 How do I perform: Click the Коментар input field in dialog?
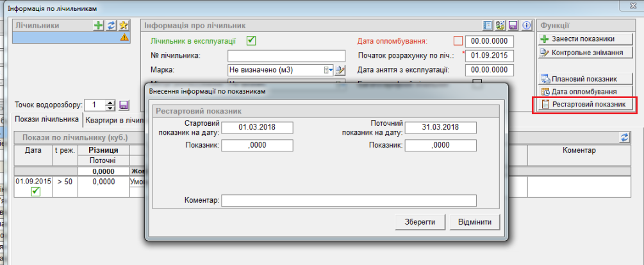point(349,201)
